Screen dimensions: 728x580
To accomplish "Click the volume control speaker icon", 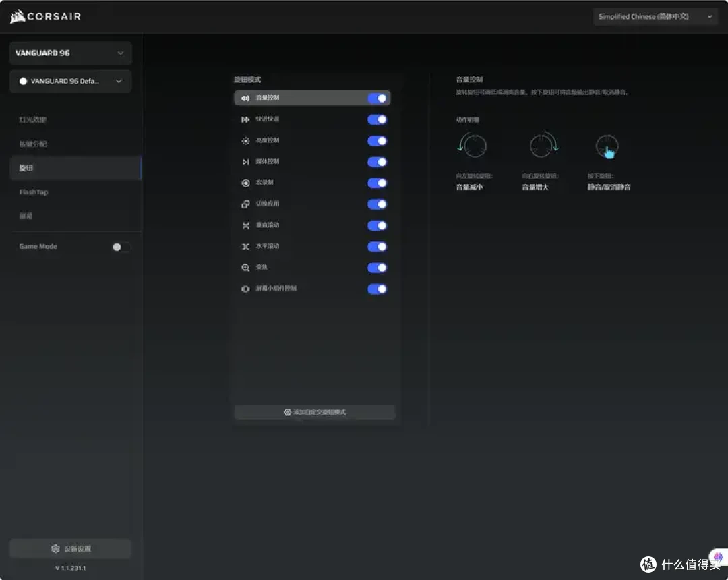I will point(245,98).
